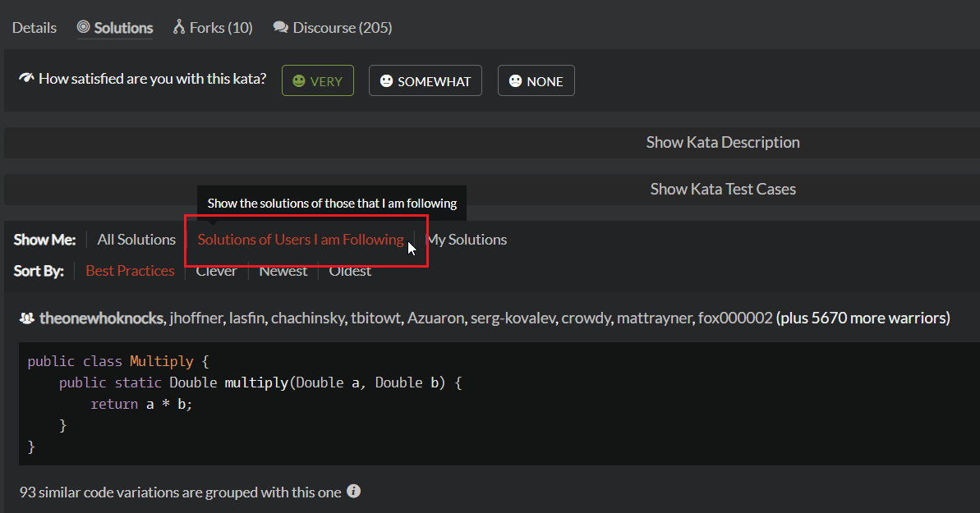
Task: Click the info icon beside similar code variations
Action: [x=353, y=492]
